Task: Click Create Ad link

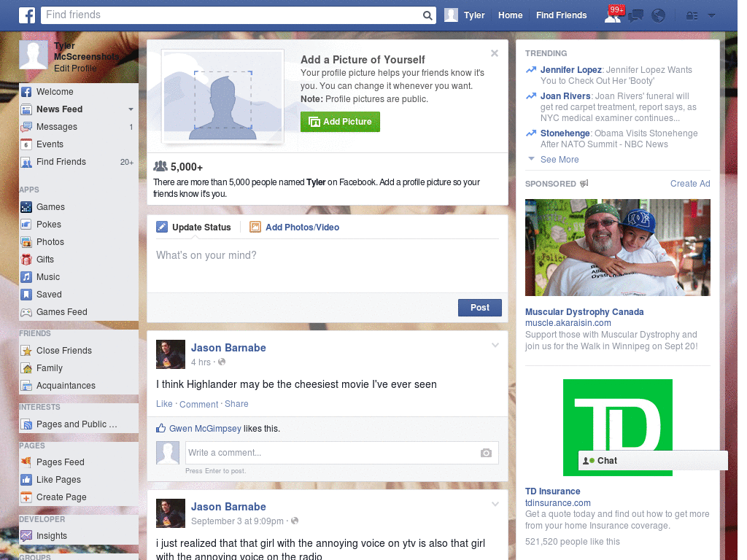Action: 690,184
